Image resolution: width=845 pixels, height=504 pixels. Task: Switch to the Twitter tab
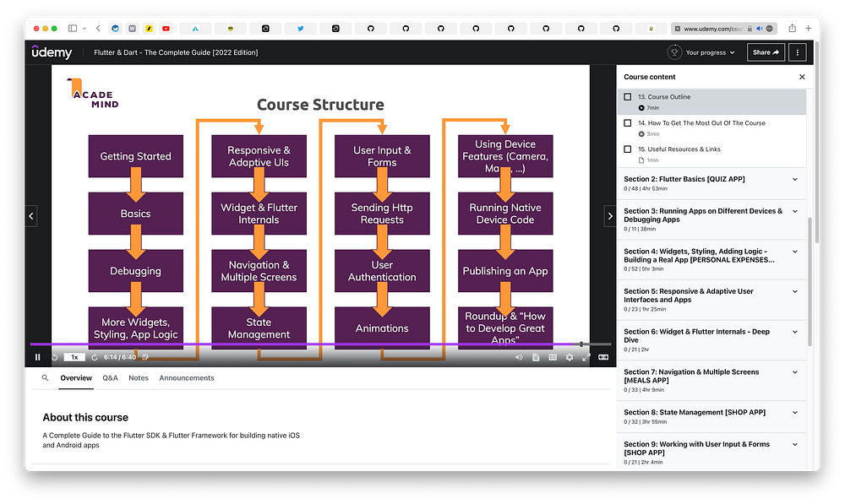[300, 29]
